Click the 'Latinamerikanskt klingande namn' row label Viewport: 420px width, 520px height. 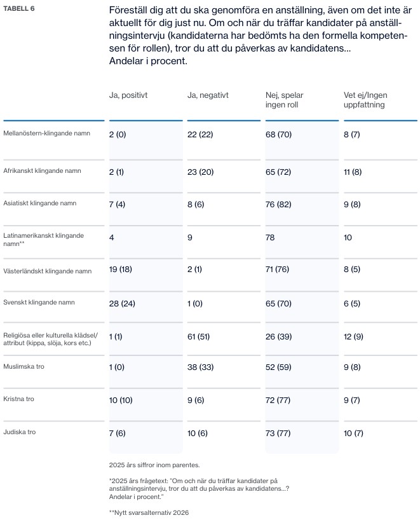point(43,240)
